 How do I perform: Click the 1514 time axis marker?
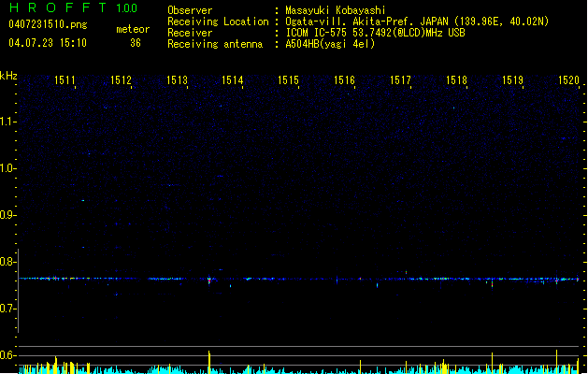[233, 80]
